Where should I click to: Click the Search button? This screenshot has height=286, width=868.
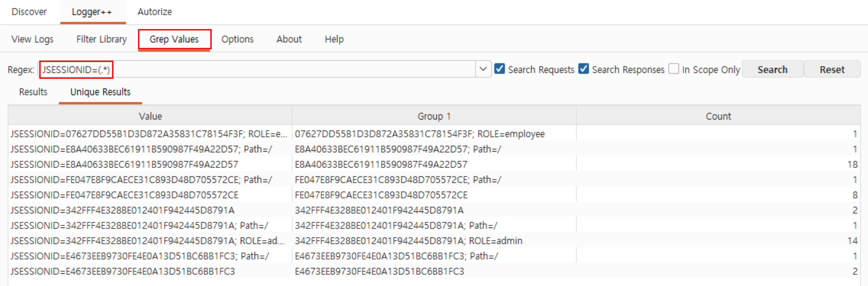772,69
